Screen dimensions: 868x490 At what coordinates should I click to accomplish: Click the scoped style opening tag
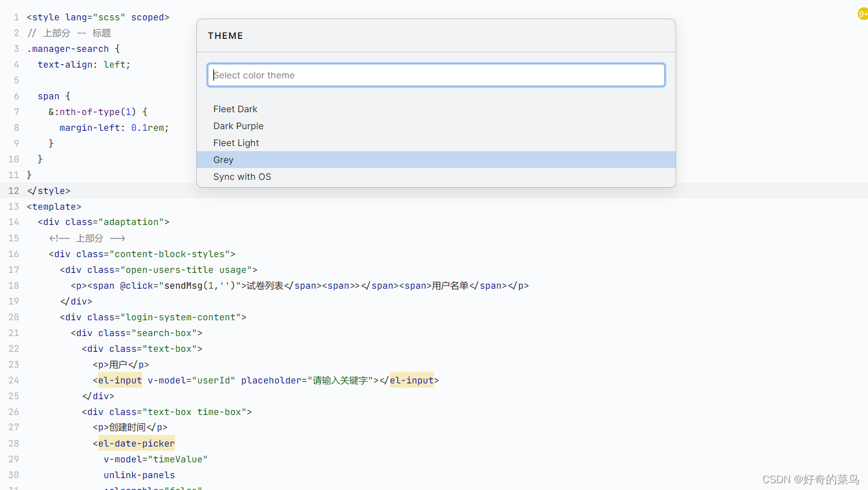click(97, 17)
